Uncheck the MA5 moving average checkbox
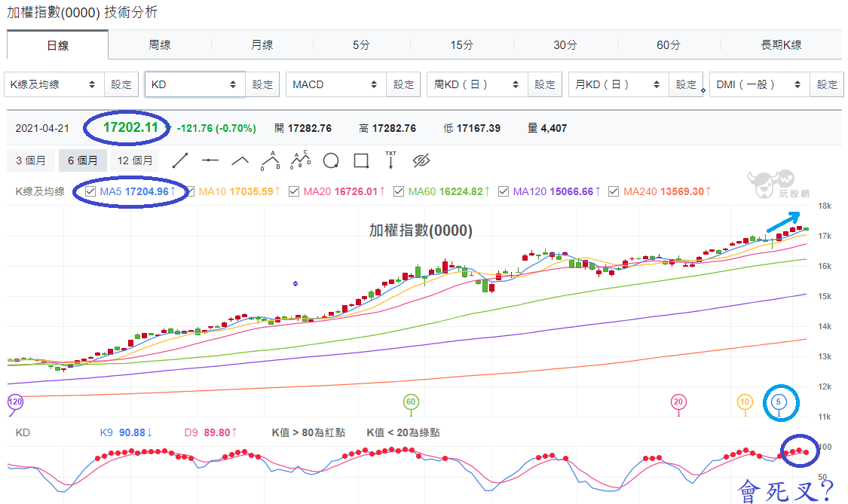Screen dimensions: 848x504 click(90, 191)
